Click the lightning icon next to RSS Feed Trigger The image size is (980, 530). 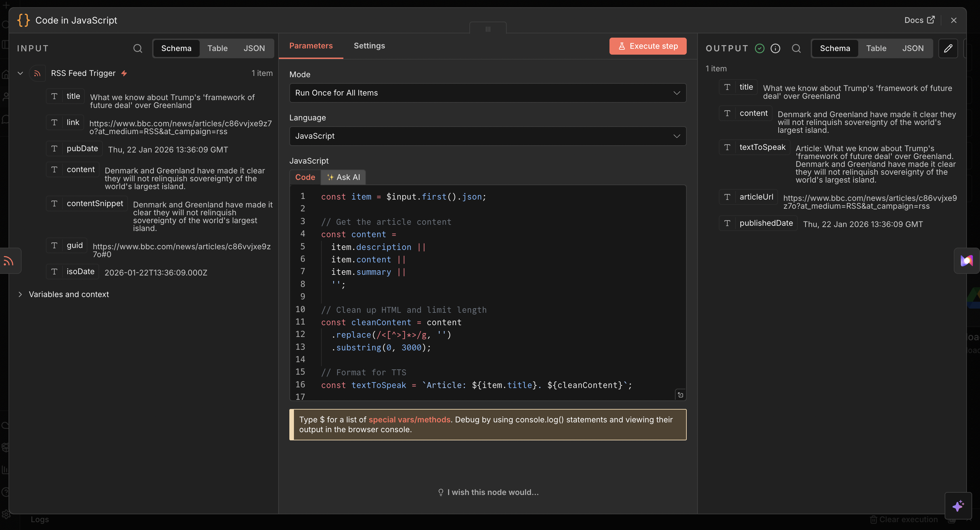[x=124, y=73]
